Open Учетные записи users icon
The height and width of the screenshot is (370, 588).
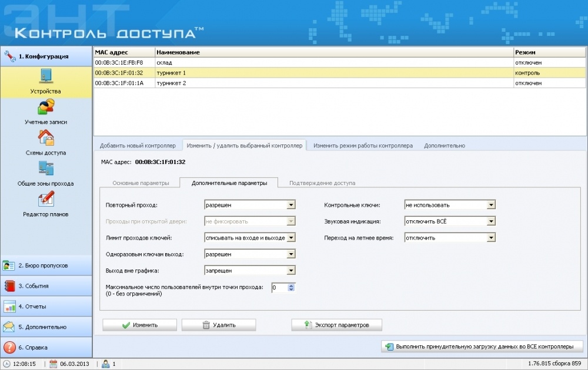(x=46, y=107)
